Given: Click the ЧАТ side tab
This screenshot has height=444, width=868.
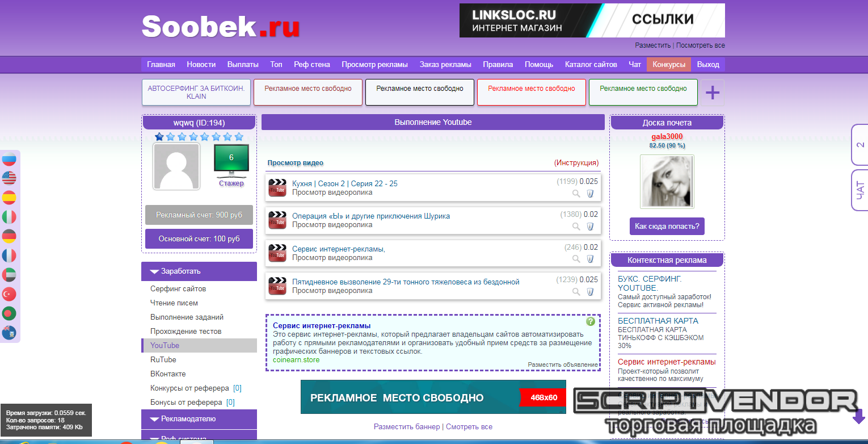Looking at the screenshot, I should (860, 190).
